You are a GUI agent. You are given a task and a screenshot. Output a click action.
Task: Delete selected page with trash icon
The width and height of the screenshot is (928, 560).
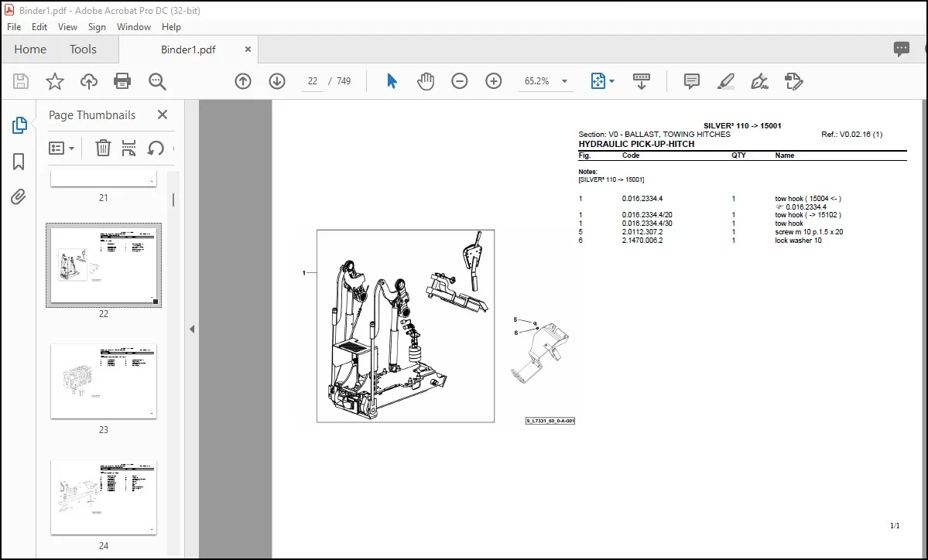103,148
